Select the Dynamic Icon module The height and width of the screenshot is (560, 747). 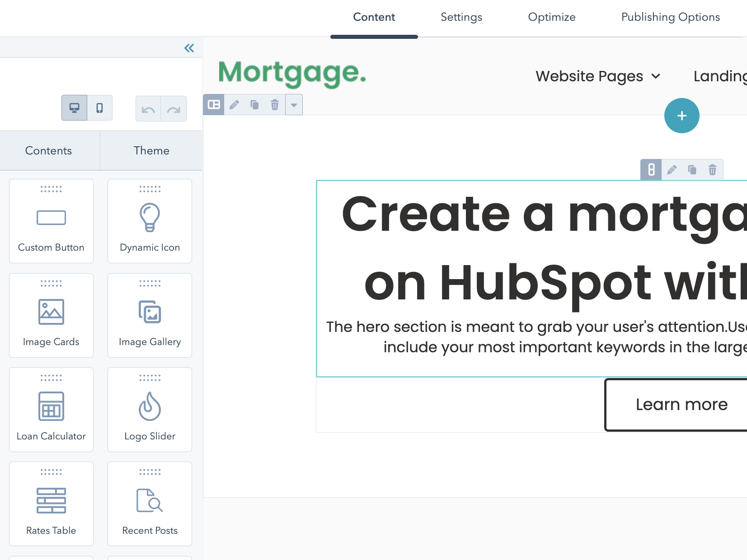pyautogui.click(x=150, y=221)
